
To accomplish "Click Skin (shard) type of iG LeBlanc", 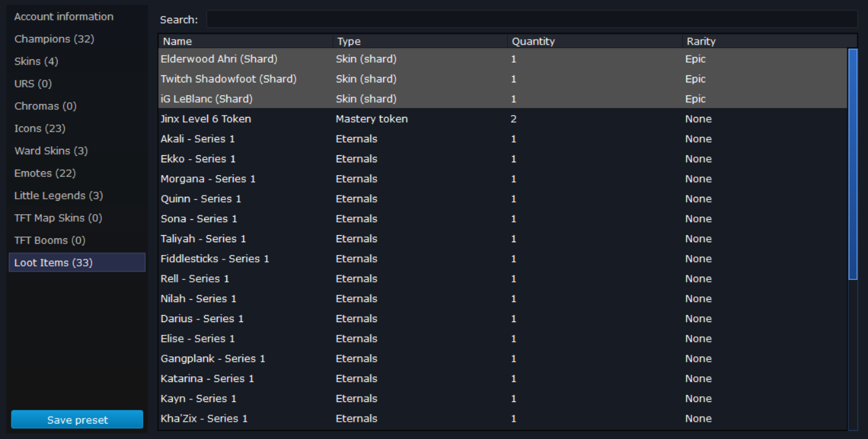I will (366, 99).
